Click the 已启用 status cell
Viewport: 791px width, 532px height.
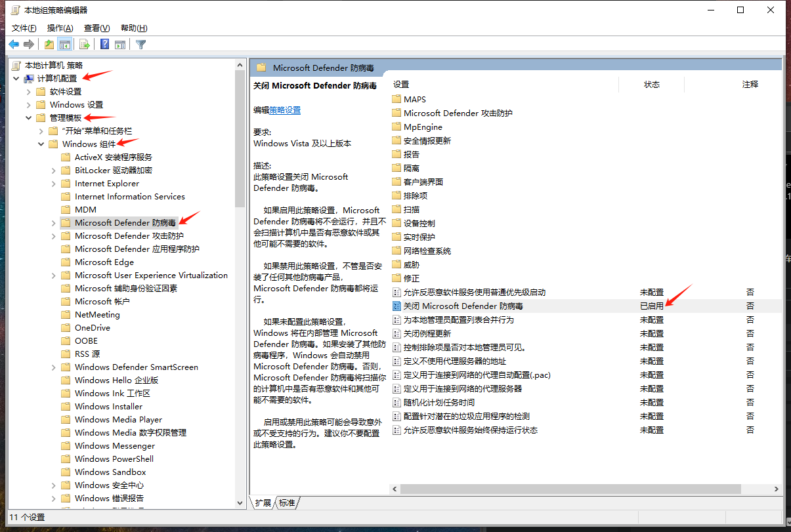(x=652, y=306)
